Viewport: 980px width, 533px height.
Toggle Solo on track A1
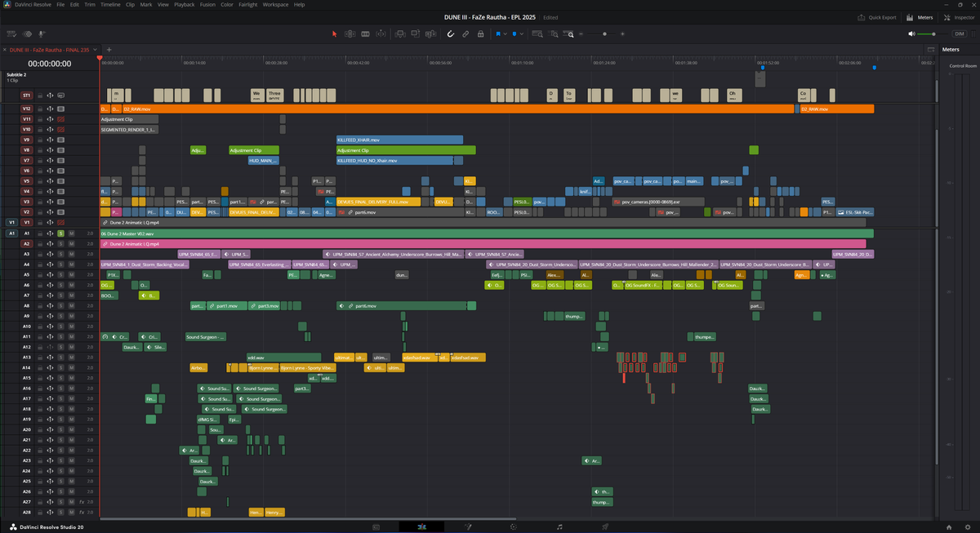(x=60, y=233)
